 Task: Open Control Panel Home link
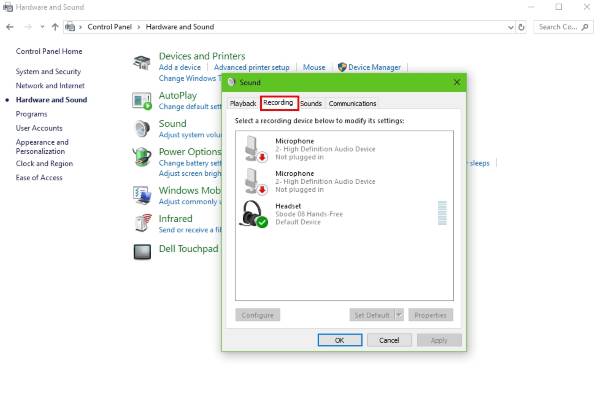pos(49,51)
